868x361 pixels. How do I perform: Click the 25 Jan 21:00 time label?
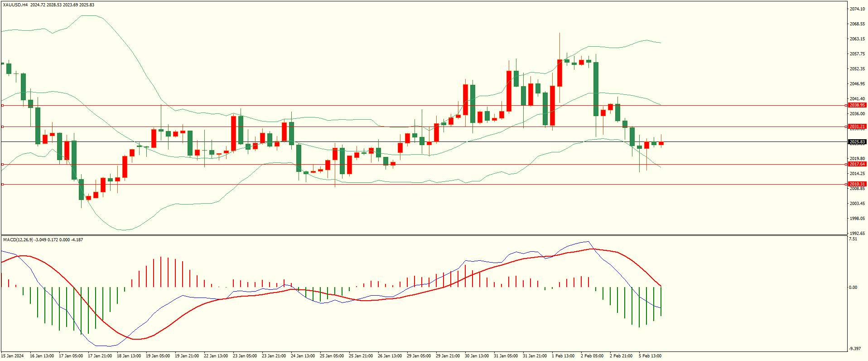[361, 356]
